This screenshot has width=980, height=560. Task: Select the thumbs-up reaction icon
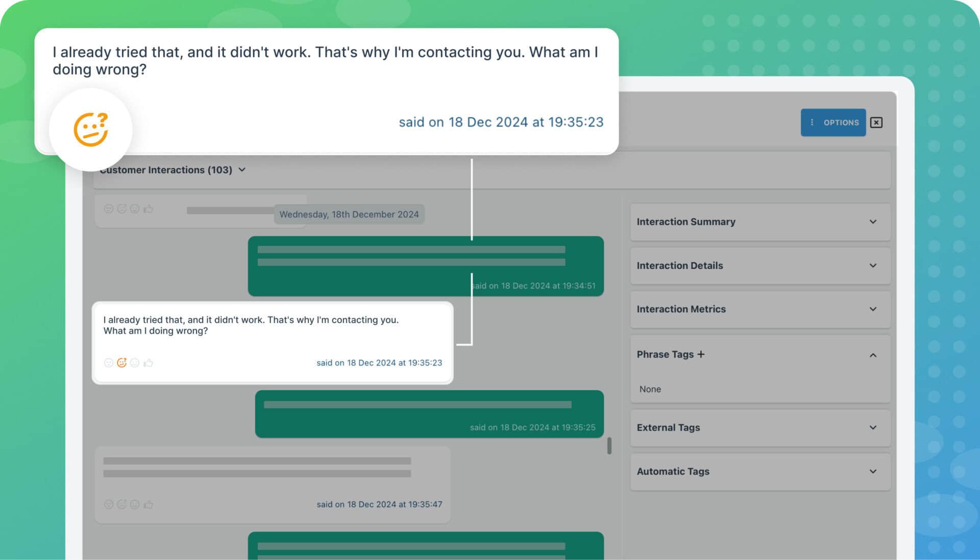(x=148, y=363)
